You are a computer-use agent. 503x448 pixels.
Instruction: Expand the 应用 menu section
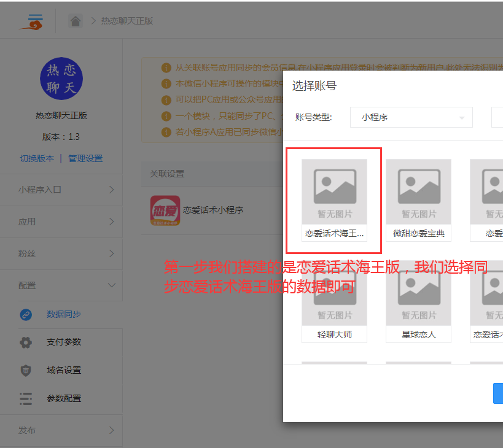tap(61, 222)
